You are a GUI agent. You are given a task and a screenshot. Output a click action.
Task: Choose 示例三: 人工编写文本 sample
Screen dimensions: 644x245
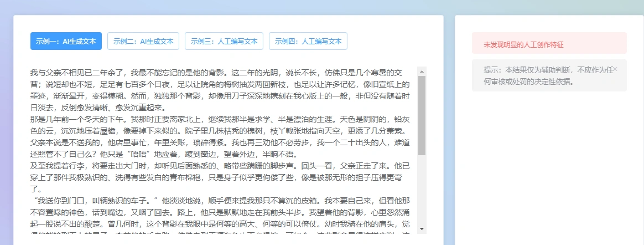[224, 41]
